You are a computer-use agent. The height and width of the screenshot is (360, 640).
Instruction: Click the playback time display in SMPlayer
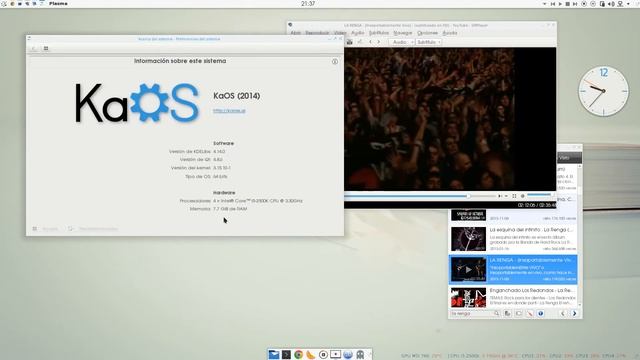(x=536, y=205)
